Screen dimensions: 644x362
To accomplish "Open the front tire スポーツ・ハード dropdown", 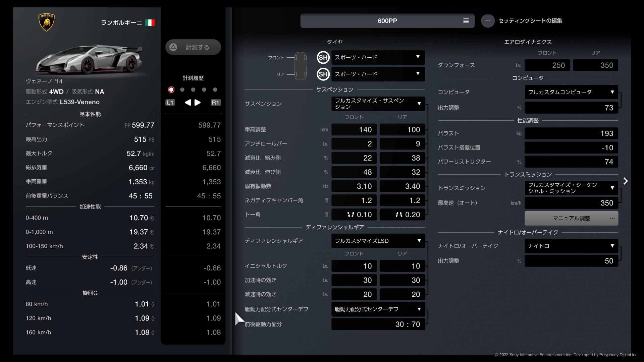I will click(378, 57).
